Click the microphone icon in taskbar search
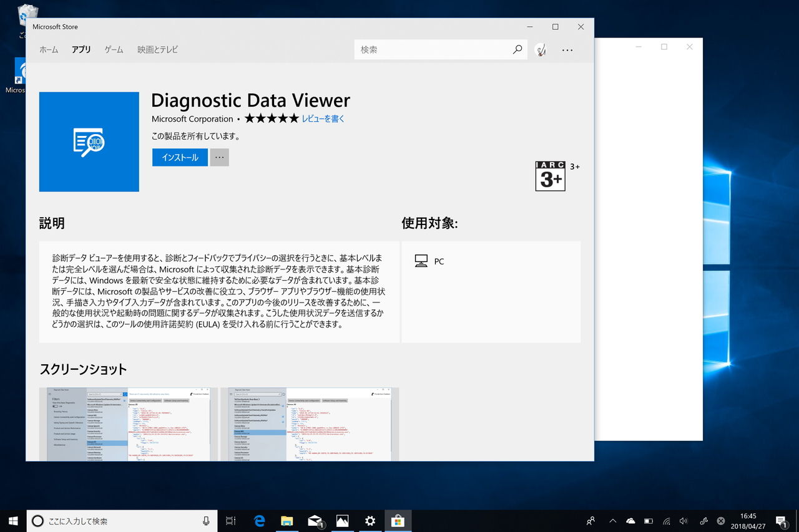Viewport: 799px width, 532px height. point(206,521)
